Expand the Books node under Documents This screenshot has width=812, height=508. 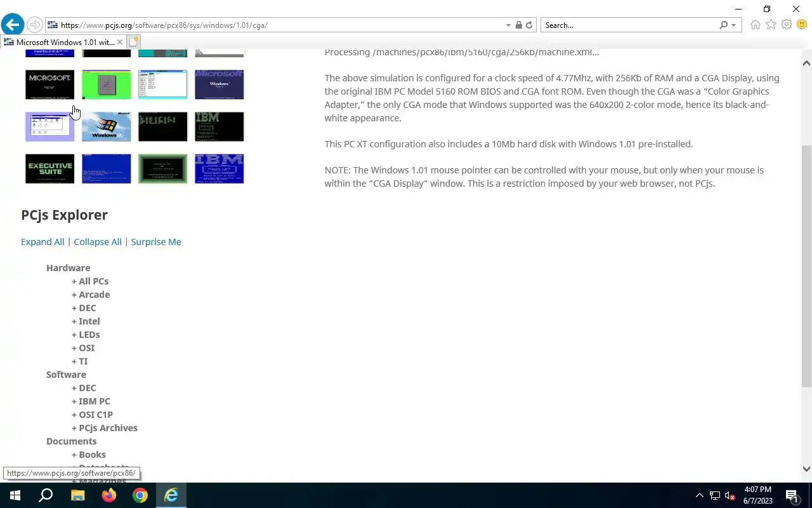(x=89, y=454)
